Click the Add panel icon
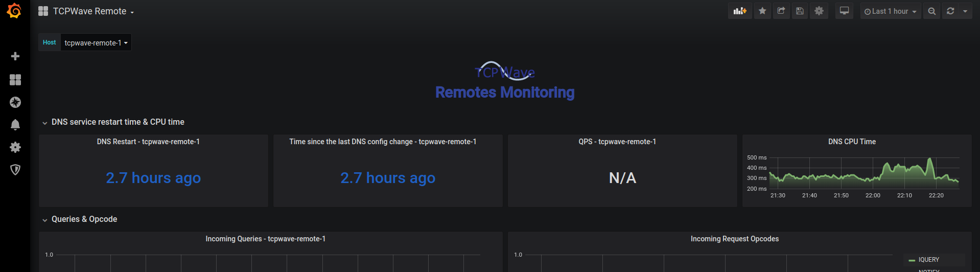980x272 pixels. 739,11
